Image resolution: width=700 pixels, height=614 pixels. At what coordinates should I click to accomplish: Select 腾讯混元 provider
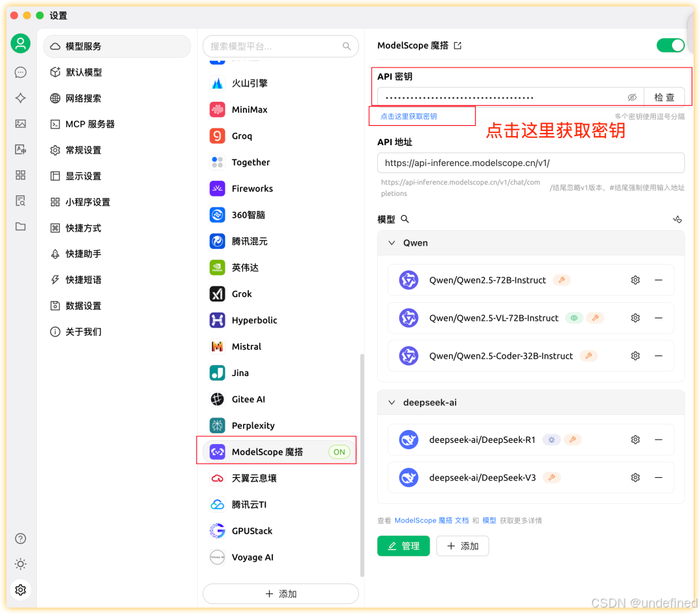tap(281, 242)
